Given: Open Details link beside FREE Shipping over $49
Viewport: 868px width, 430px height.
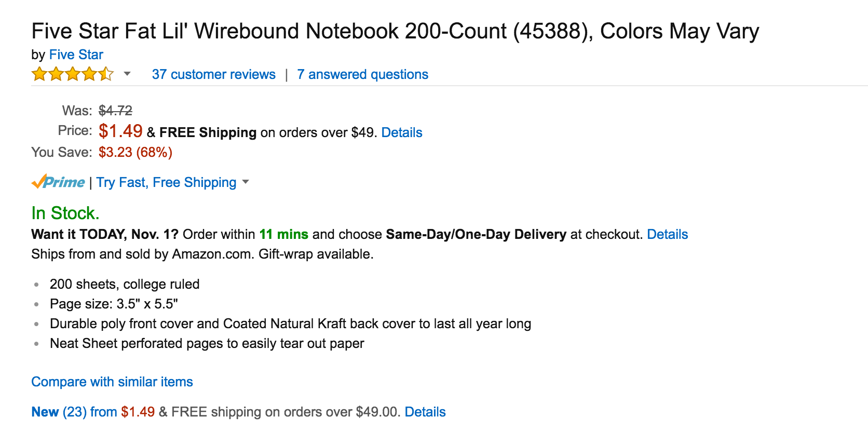Looking at the screenshot, I should (402, 132).
